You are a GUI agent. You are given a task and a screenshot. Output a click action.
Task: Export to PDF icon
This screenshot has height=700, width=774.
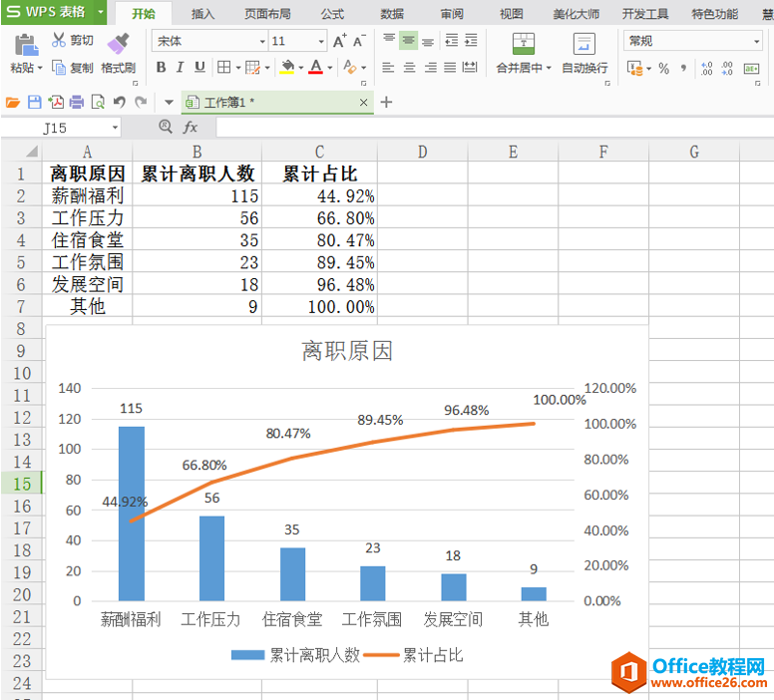tap(56, 102)
